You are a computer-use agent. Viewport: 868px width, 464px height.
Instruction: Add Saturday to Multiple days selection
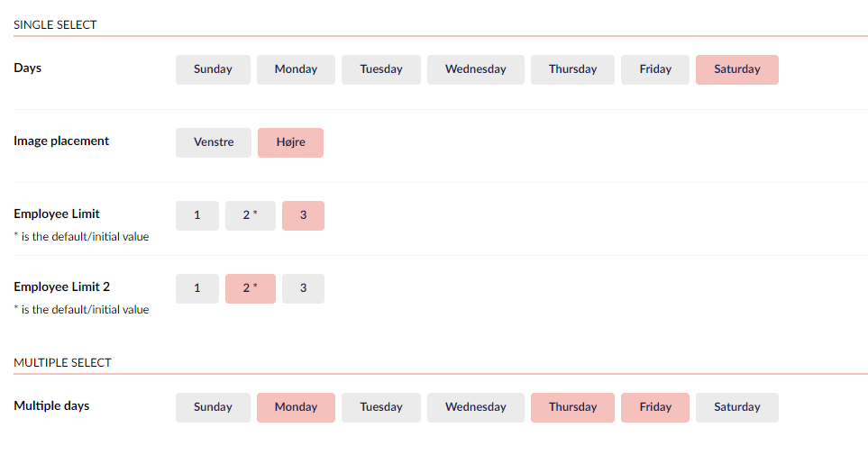coord(736,407)
